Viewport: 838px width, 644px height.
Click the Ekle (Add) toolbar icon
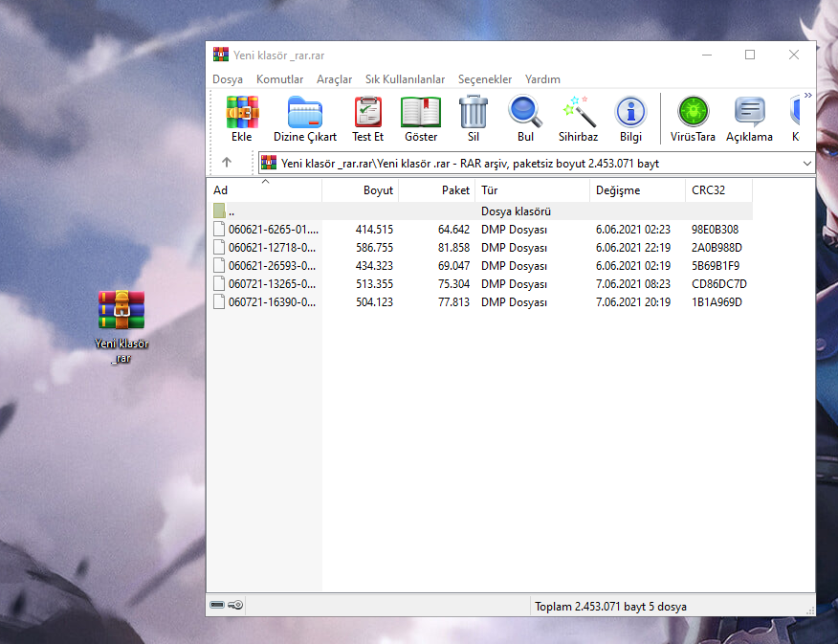click(x=242, y=112)
